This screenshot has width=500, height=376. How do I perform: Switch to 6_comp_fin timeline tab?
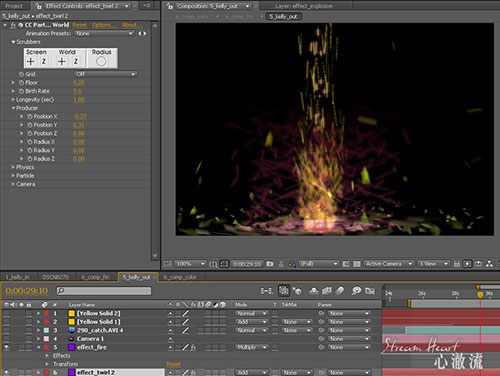click(95, 277)
